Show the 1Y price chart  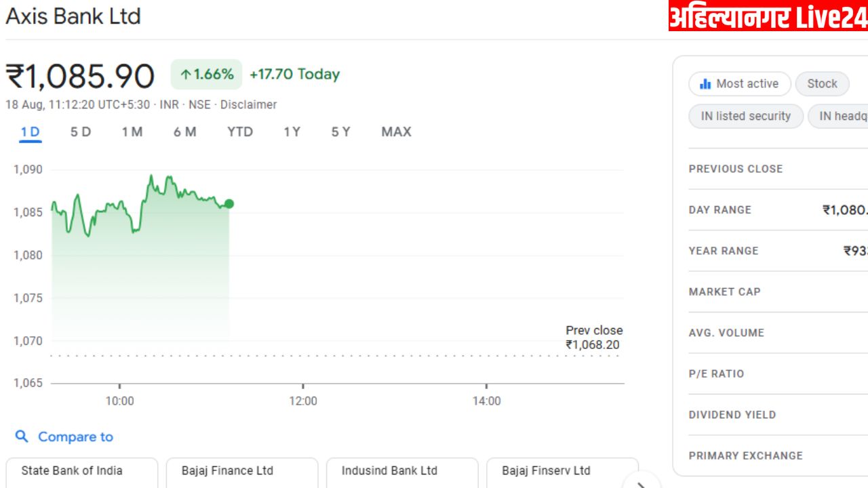click(x=292, y=132)
